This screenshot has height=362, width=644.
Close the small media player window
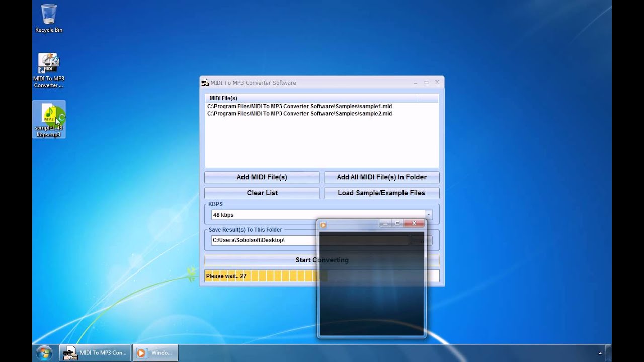pos(414,223)
